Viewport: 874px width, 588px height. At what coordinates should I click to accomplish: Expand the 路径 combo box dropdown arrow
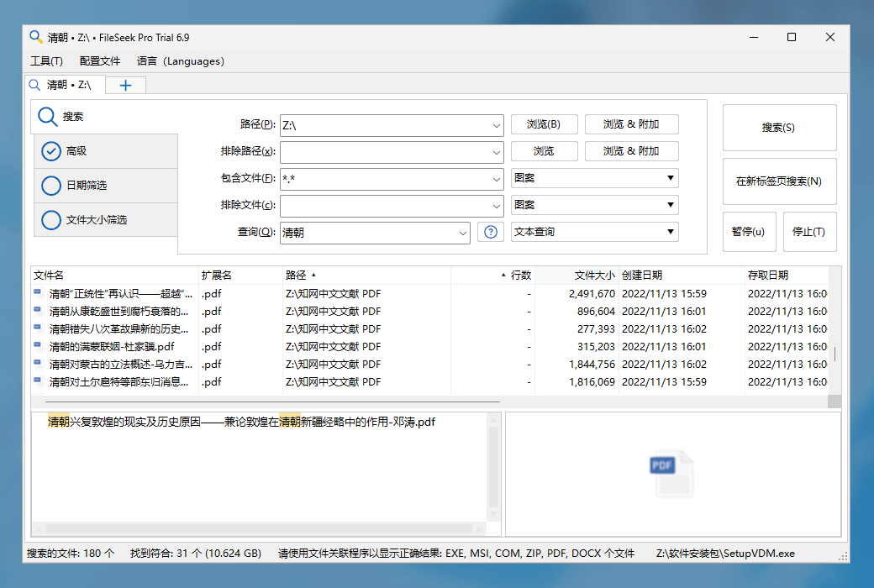496,125
